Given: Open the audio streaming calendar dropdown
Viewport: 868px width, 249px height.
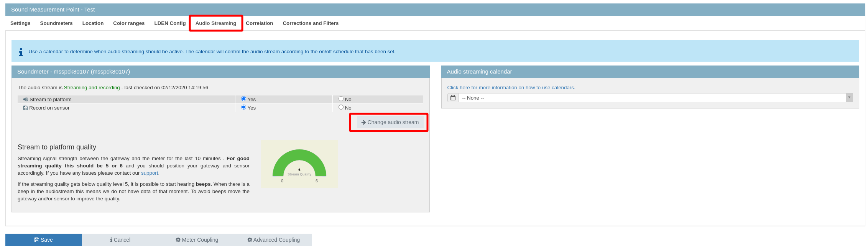Looking at the screenshot, I should (x=652, y=98).
